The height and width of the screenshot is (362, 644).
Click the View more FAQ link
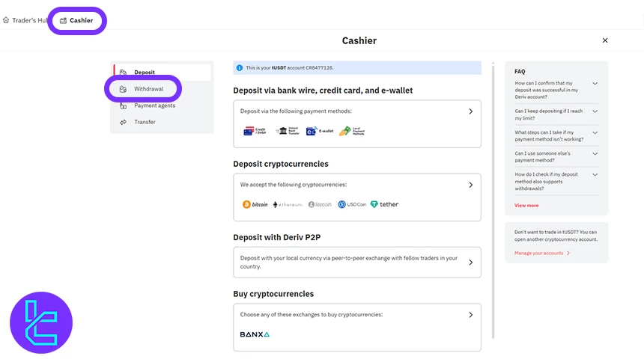coord(526,205)
